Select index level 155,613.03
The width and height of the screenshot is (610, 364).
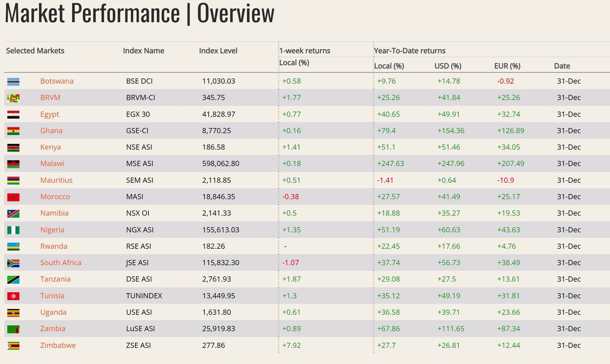(221, 229)
